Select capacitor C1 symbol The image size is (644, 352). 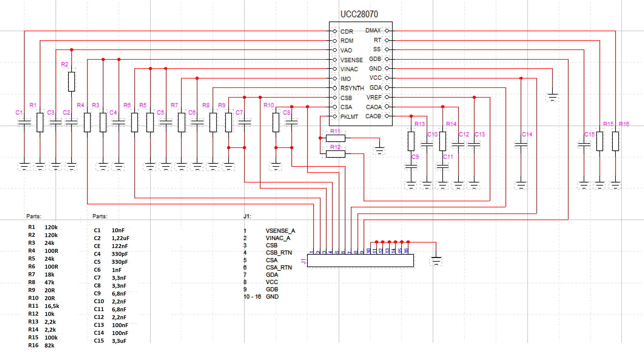(24, 122)
